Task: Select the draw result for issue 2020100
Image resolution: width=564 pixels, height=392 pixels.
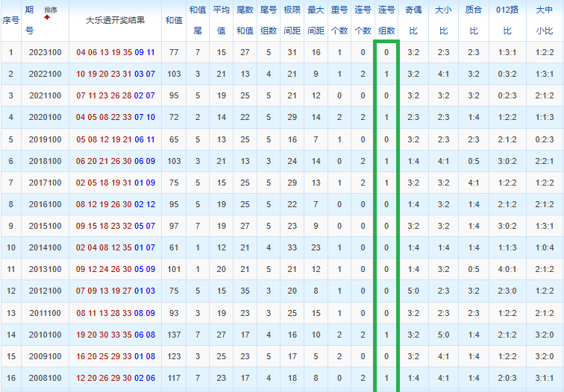Action: tap(115, 117)
